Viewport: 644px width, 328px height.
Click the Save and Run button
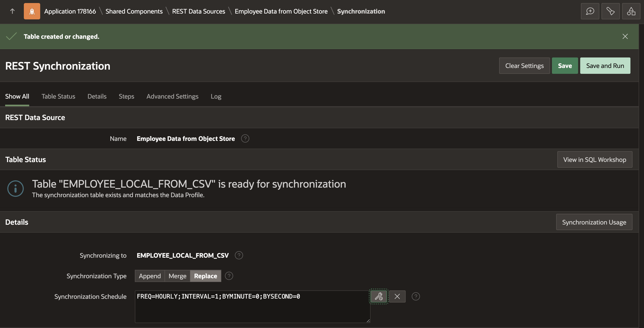[605, 66]
